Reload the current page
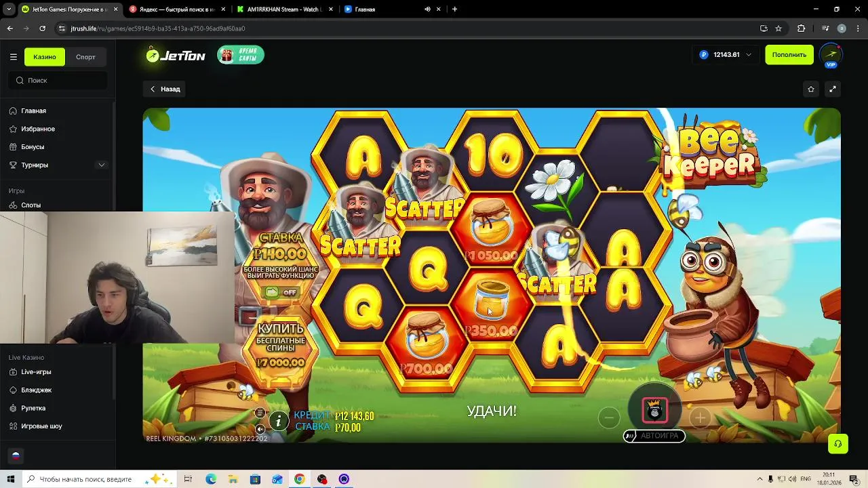This screenshot has height=488, width=868. pyautogui.click(x=42, y=28)
